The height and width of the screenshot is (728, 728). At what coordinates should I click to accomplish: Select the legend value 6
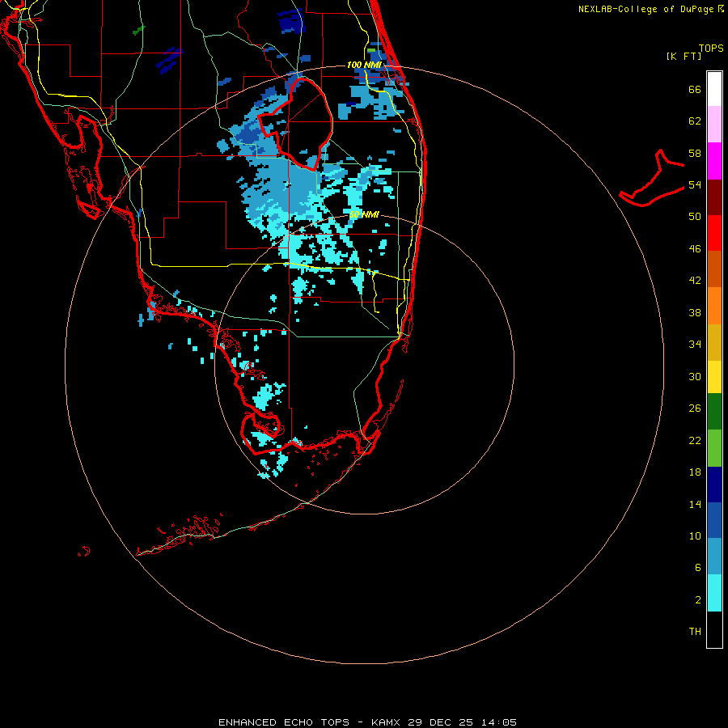click(x=698, y=568)
